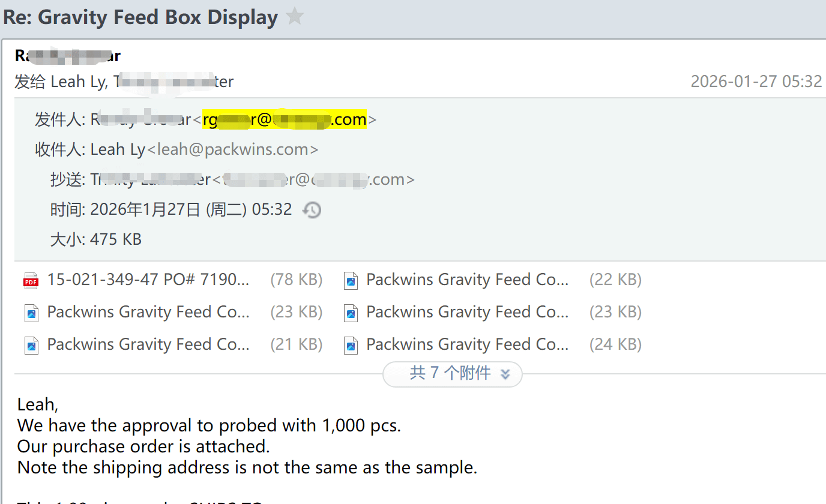Click the highlighted sender email address

pyautogui.click(x=285, y=119)
